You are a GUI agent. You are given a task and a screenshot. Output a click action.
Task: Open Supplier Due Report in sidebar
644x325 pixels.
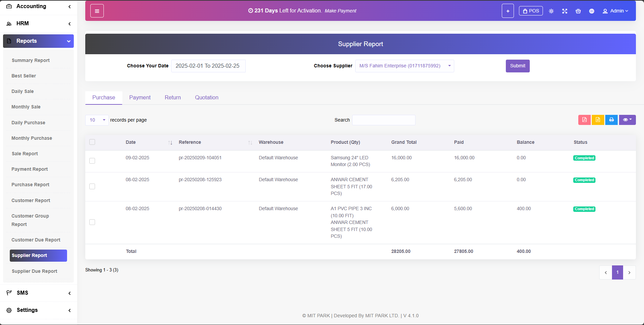pyautogui.click(x=34, y=271)
